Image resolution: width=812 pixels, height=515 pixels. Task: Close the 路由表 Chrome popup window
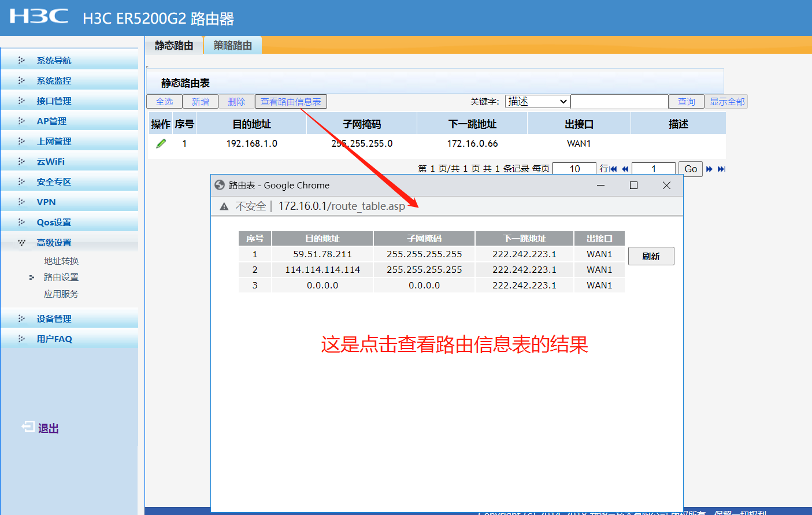[x=666, y=185]
